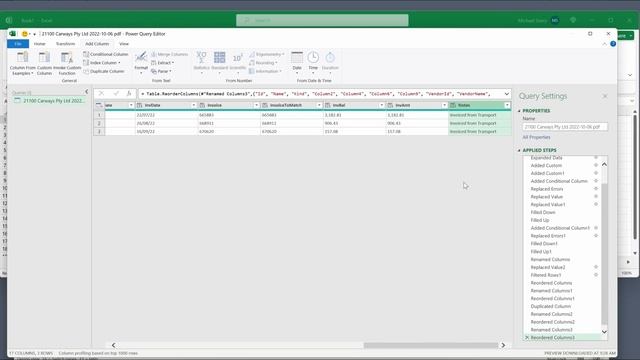Click the fx function icon
This screenshot has height=360, width=640.
pyautogui.click(x=129, y=94)
